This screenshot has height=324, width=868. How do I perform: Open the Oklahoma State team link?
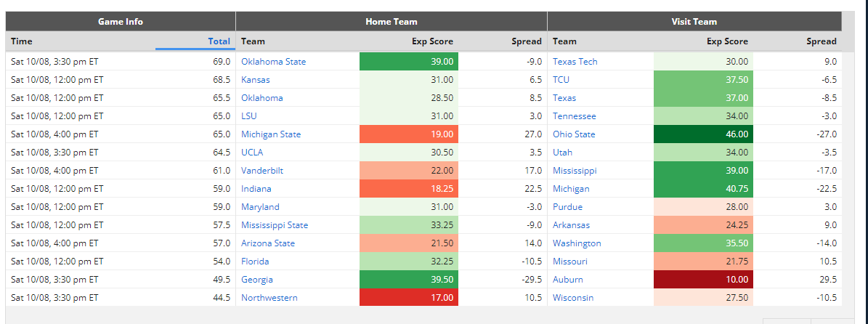[273, 62]
